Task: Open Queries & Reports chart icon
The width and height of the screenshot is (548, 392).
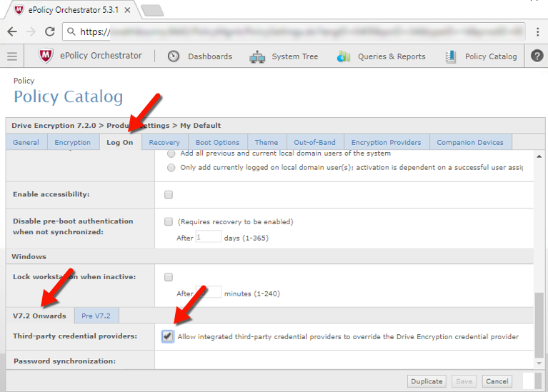Action: (x=344, y=56)
